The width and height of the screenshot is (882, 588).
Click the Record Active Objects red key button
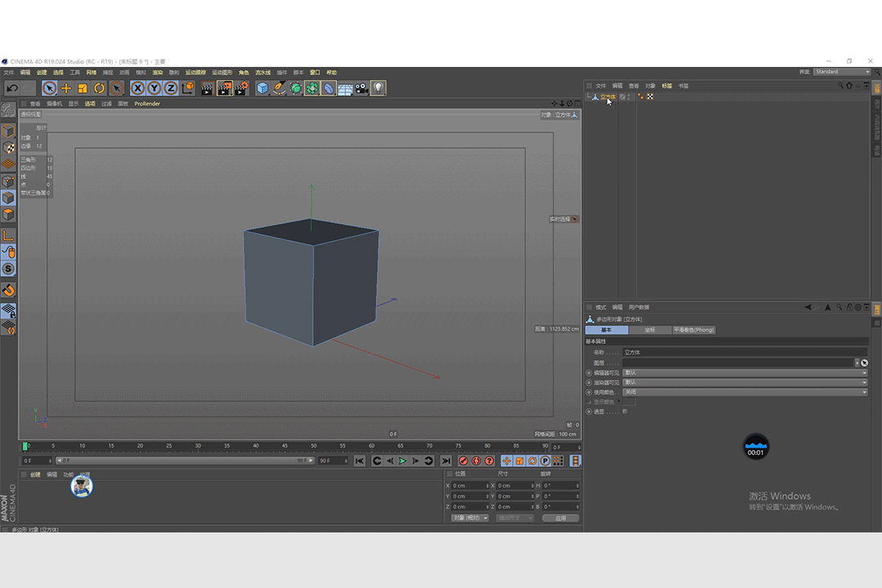click(x=464, y=461)
